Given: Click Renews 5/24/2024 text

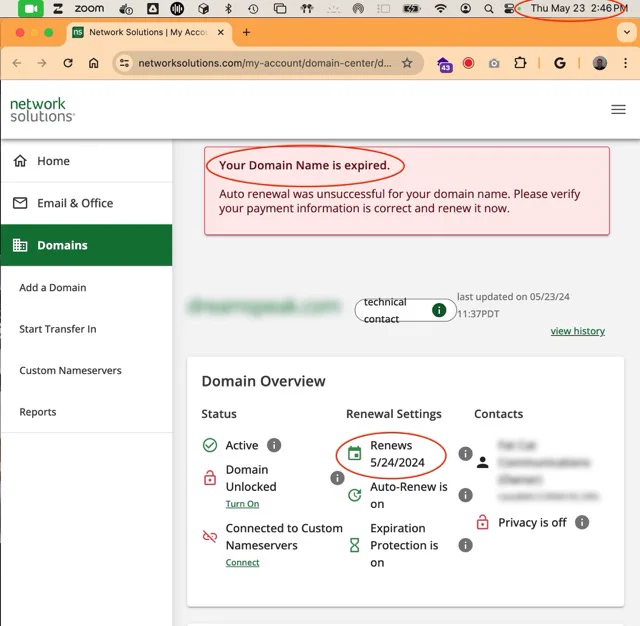Looking at the screenshot, I should click(x=397, y=454).
